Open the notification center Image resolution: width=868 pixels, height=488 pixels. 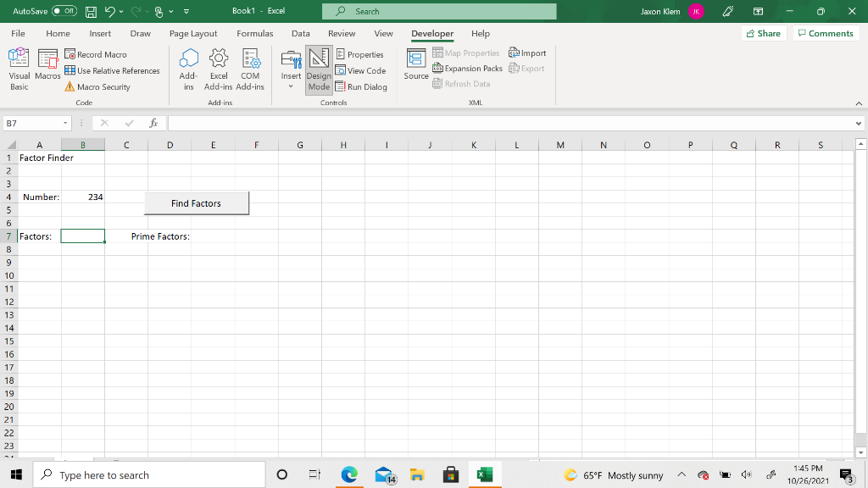coord(847,474)
